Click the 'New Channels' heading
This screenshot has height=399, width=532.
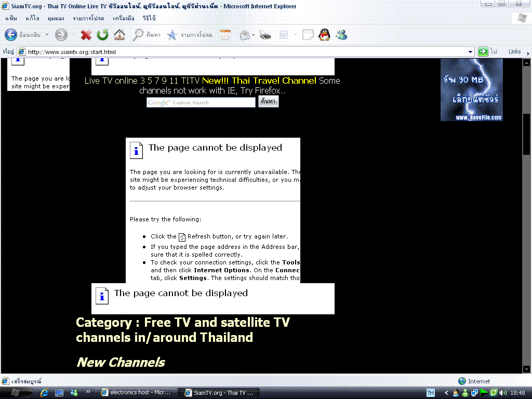[x=121, y=362]
